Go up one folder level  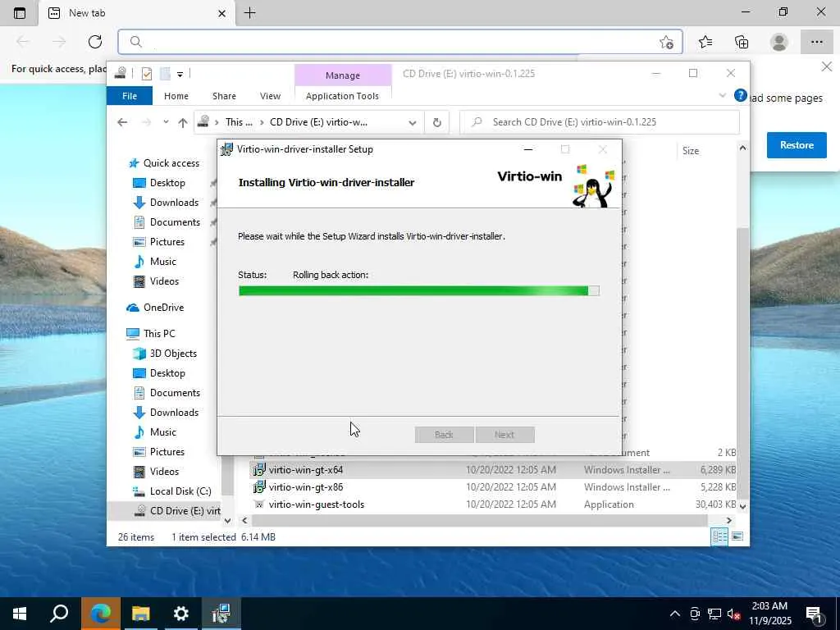(x=183, y=122)
